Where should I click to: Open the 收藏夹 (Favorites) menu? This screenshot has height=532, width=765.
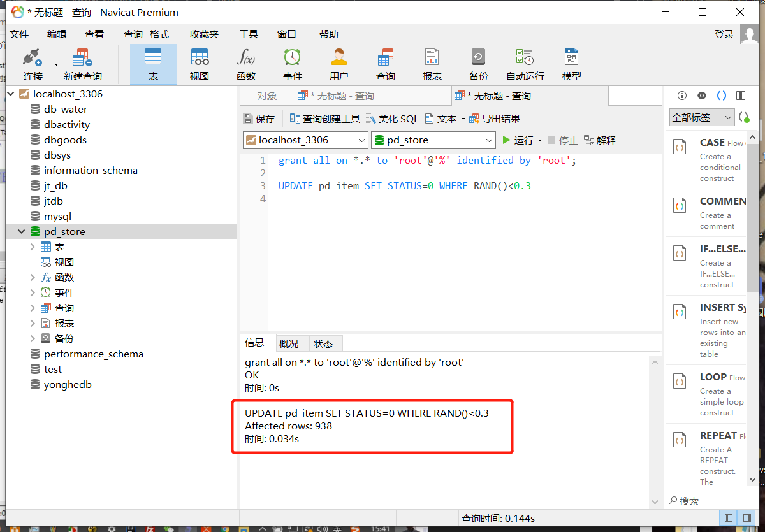click(x=204, y=34)
